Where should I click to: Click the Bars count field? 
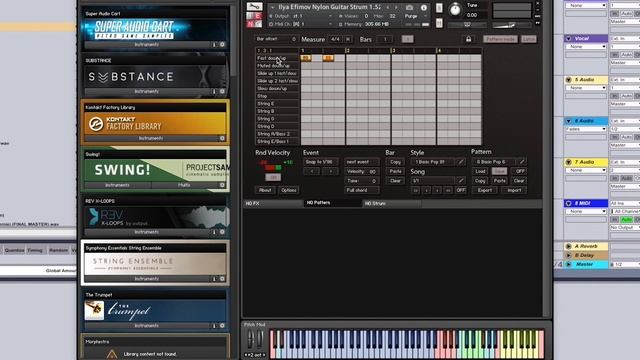coord(384,39)
